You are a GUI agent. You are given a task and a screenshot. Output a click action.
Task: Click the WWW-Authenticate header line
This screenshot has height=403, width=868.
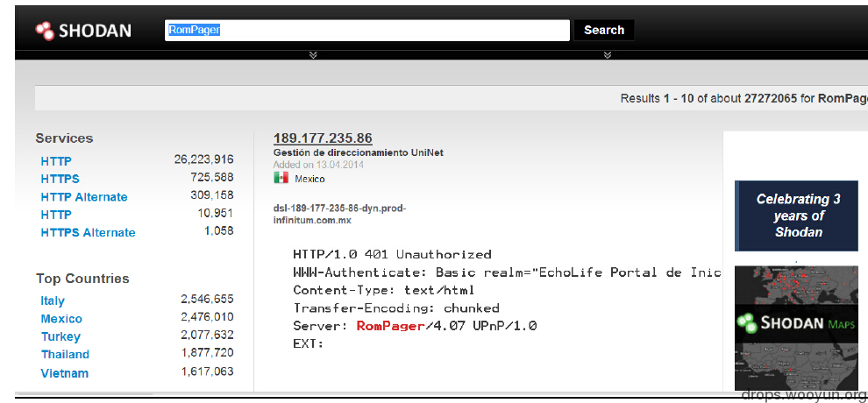pyautogui.click(x=507, y=272)
